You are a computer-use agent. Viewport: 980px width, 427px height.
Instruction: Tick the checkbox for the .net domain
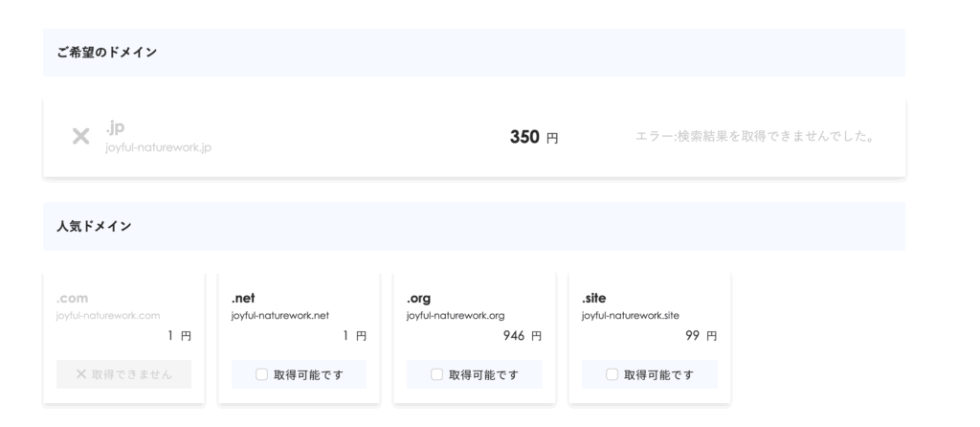(261, 374)
